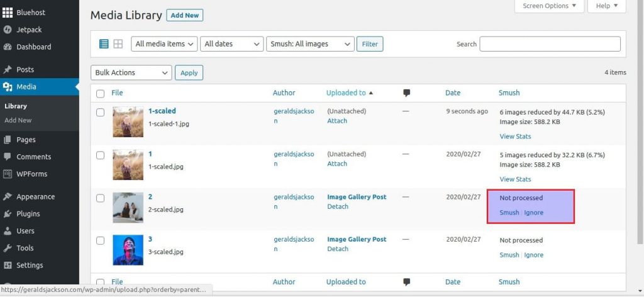Viewport: 644px width, 297px height.
Task: Click Attach link for 1-scaled image
Action: 337,121
